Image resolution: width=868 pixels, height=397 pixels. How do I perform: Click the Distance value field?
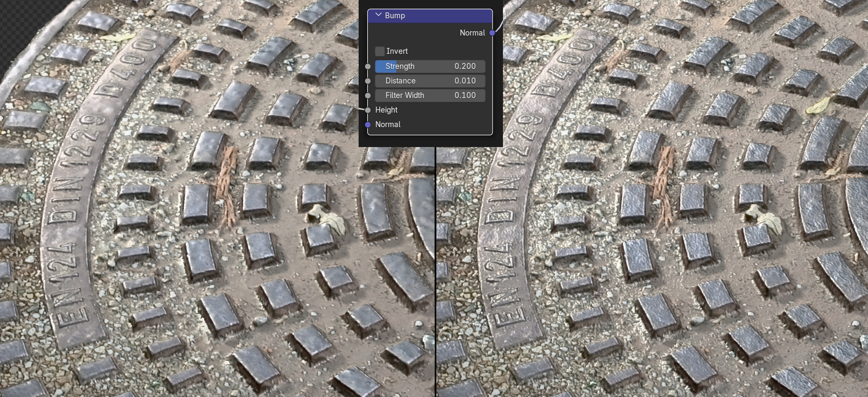(430, 81)
